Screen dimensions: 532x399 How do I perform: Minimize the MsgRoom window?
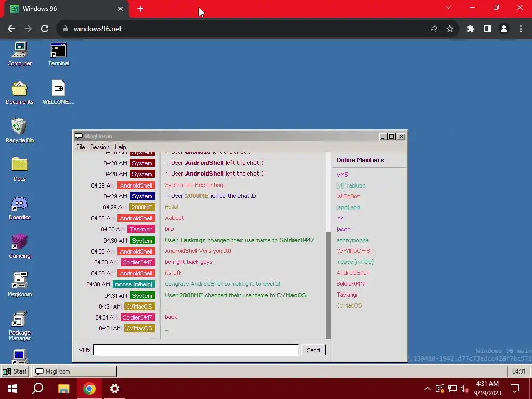(x=383, y=137)
